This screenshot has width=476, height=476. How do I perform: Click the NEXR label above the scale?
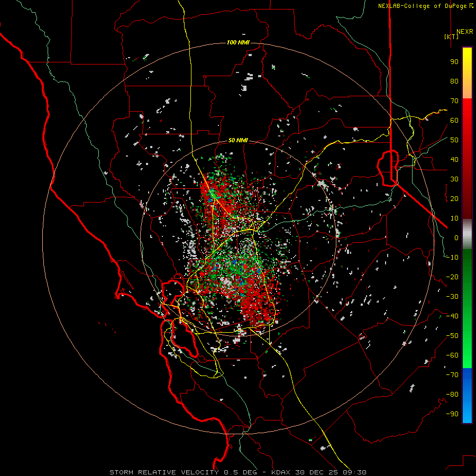coord(464,32)
